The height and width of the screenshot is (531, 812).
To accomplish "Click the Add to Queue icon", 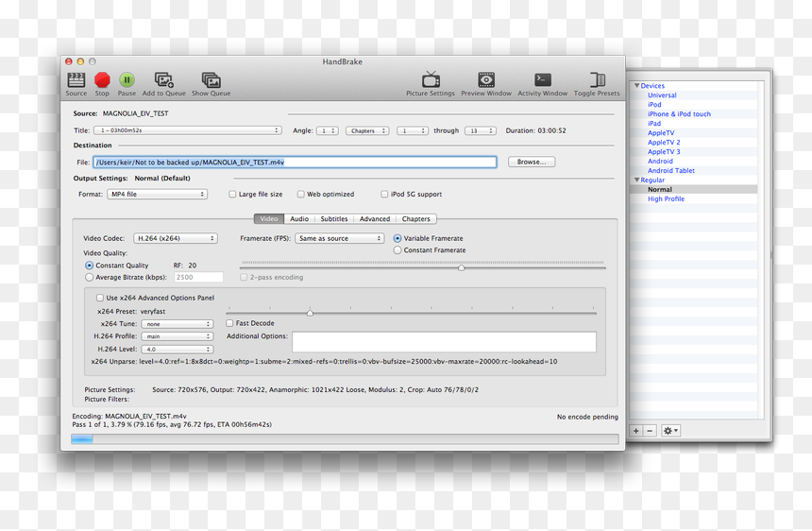I will pos(163,79).
